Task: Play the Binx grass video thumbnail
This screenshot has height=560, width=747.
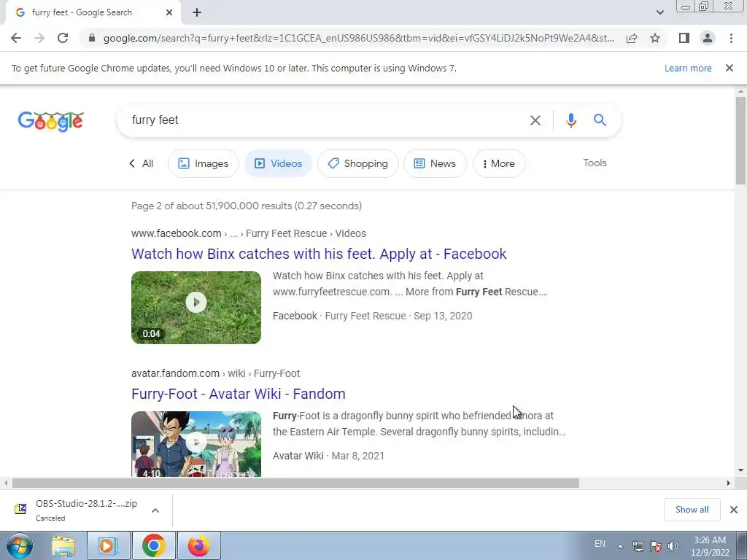Action: pos(196,308)
